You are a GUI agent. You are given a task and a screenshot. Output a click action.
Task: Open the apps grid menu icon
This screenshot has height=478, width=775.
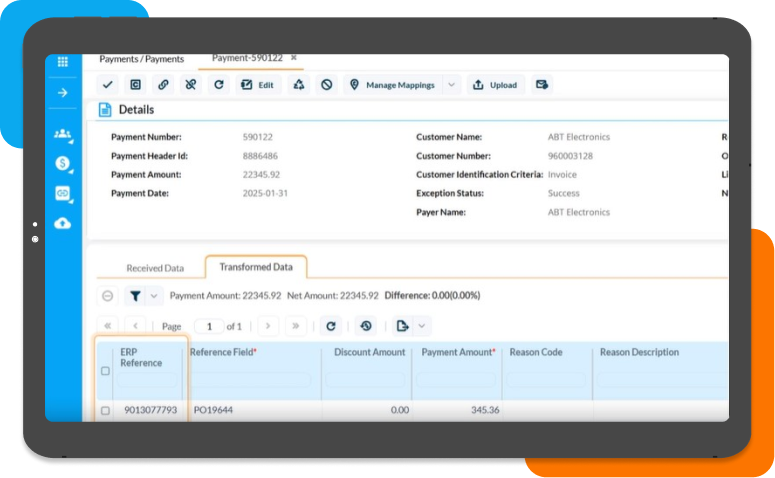(x=63, y=62)
